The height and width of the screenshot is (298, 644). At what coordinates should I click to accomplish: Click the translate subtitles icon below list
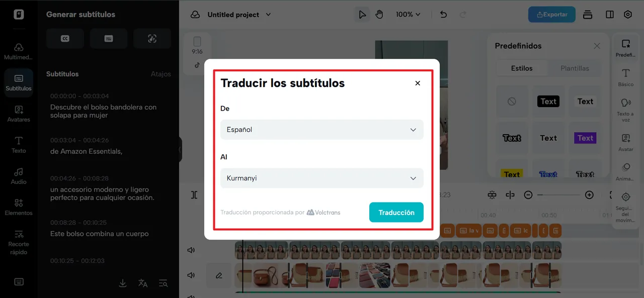pos(143,283)
